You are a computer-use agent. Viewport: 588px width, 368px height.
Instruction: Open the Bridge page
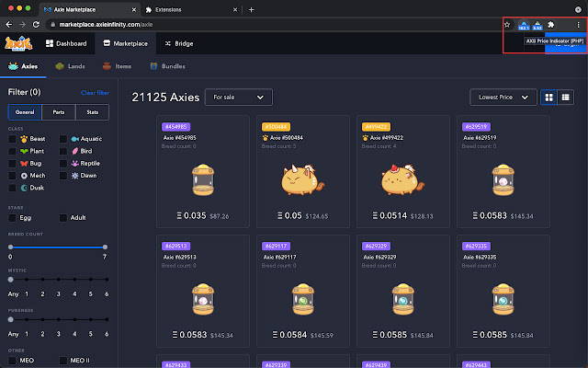tap(179, 43)
